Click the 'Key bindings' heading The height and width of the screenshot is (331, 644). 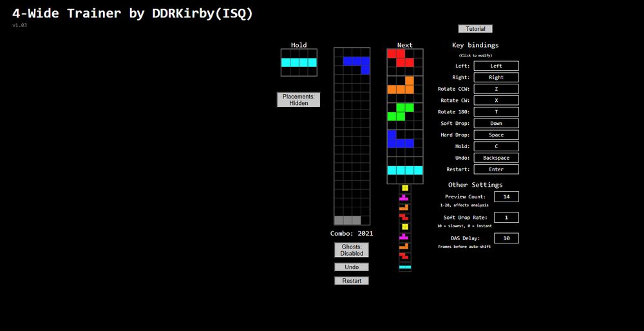(x=475, y=45)
